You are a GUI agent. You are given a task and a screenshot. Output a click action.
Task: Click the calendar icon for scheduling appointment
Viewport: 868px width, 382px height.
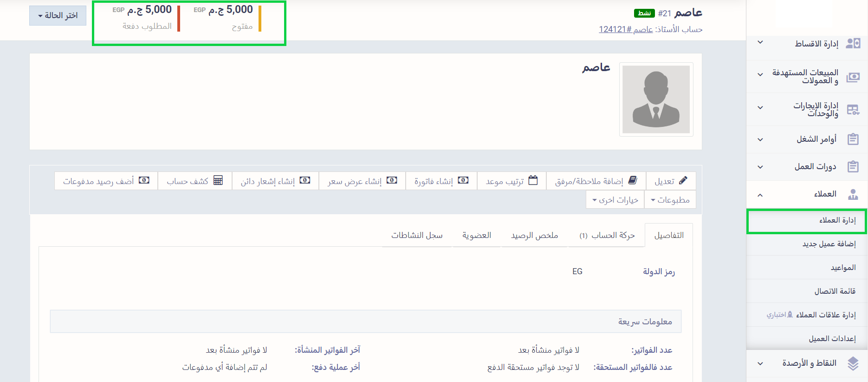point(533,180)
